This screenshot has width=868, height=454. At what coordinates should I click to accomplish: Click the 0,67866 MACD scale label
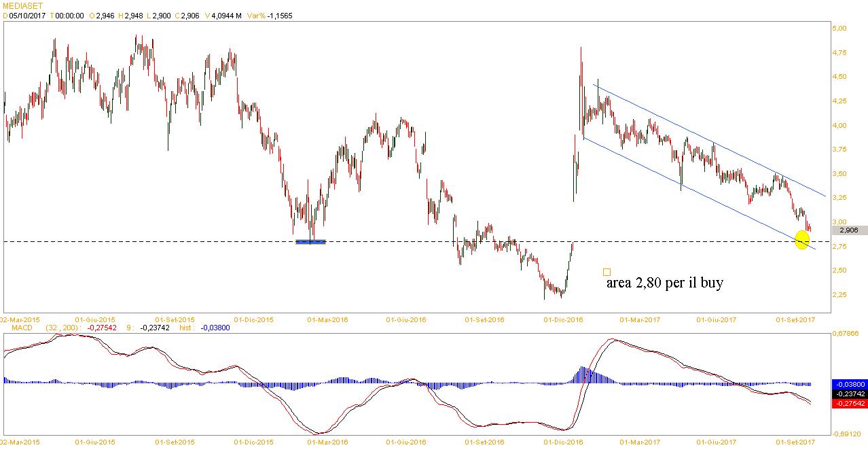point(846,334)
